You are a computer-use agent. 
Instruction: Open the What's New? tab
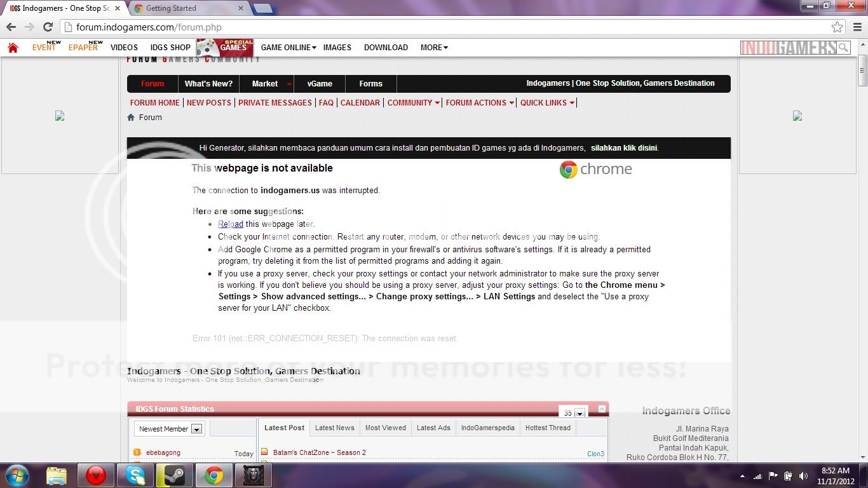pyautogui.click(x=208, y=84)
